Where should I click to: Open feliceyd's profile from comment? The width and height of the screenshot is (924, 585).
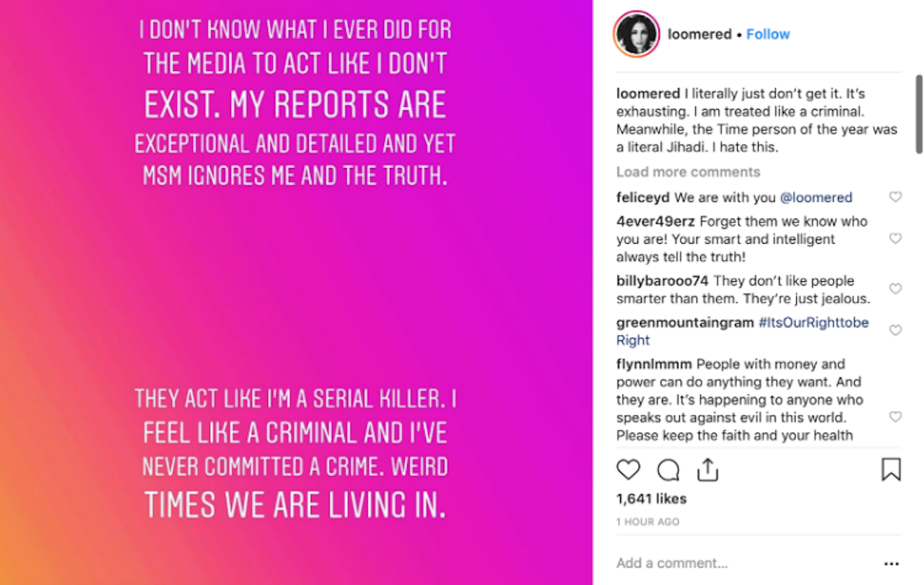(643, 197)
